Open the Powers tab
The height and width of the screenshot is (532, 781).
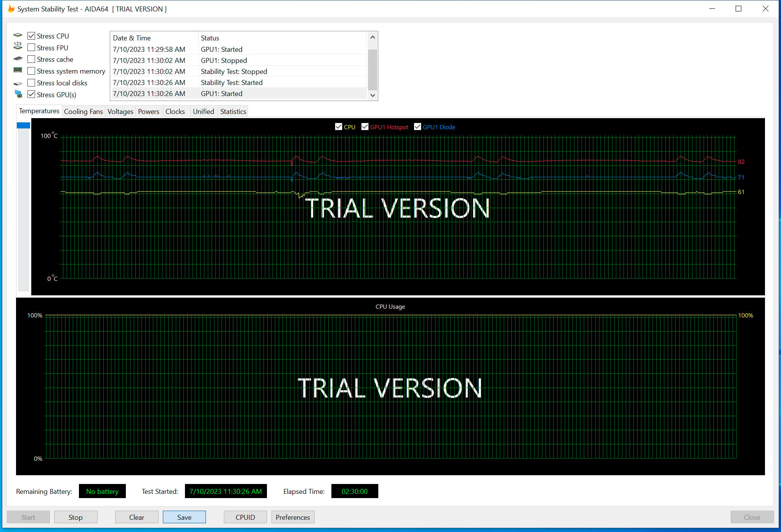[x=149, y=111]
